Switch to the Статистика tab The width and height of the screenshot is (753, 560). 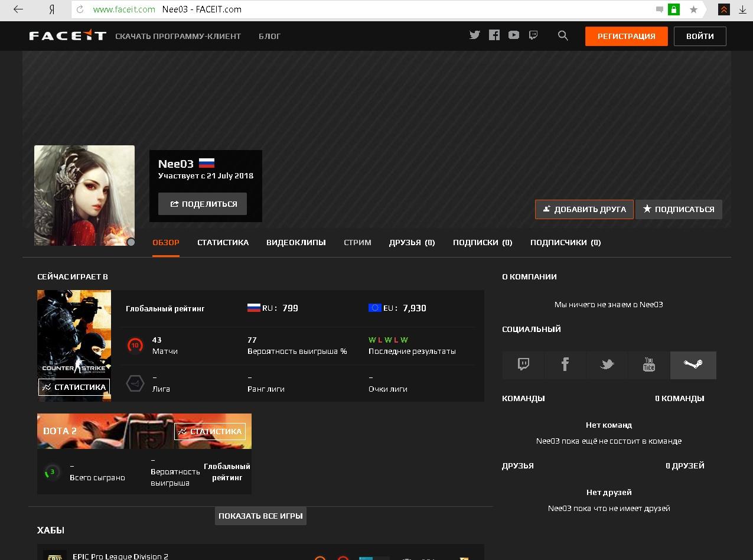[223, 242]
